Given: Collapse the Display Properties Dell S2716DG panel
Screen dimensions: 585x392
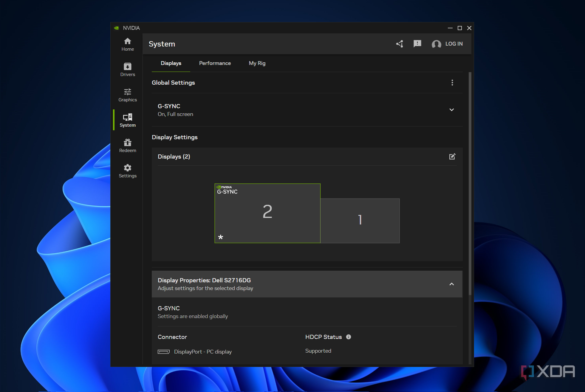Looking at the screenshot, I should pyautogui.click(x=451, y=284).
